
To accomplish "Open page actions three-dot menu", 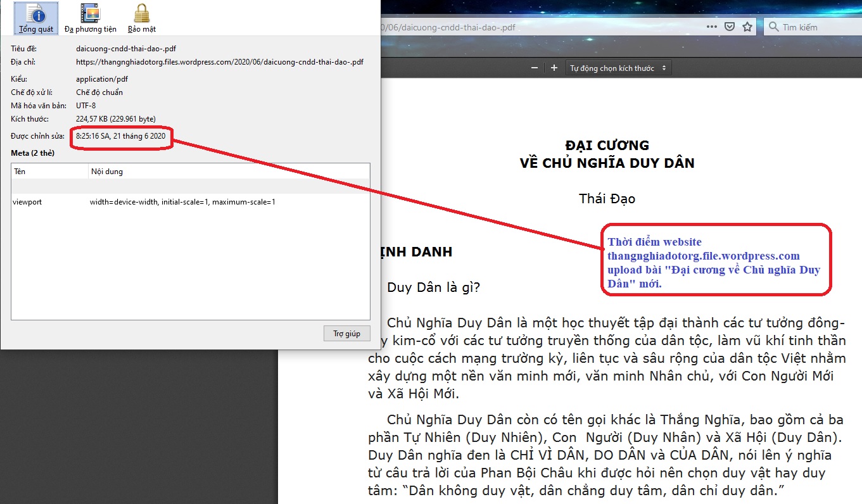I will (x=712, y=27).
